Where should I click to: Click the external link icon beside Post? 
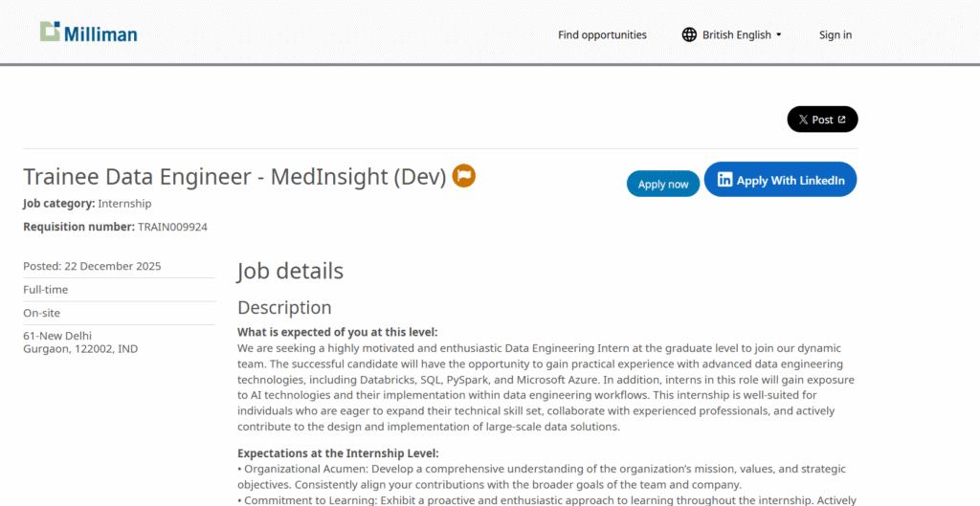pos(842,120)
